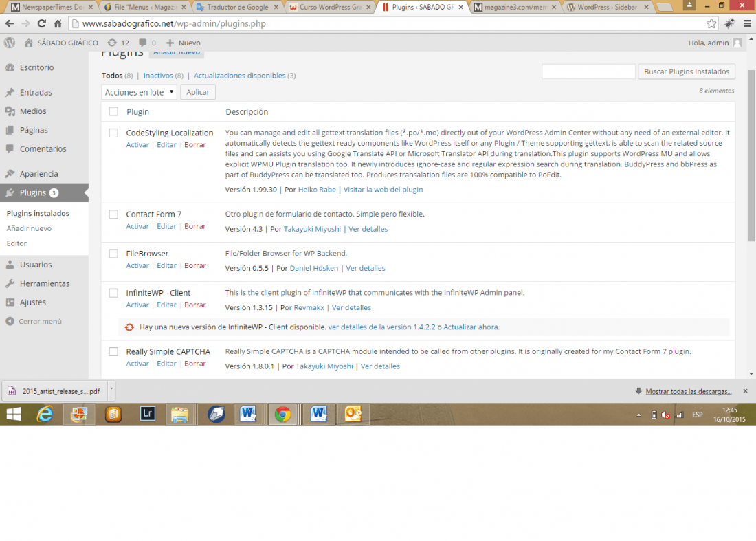Open downloaded 2015_artist_release PDF
Image resolution: width=756 pixels, height=541 pixels.
55,391
